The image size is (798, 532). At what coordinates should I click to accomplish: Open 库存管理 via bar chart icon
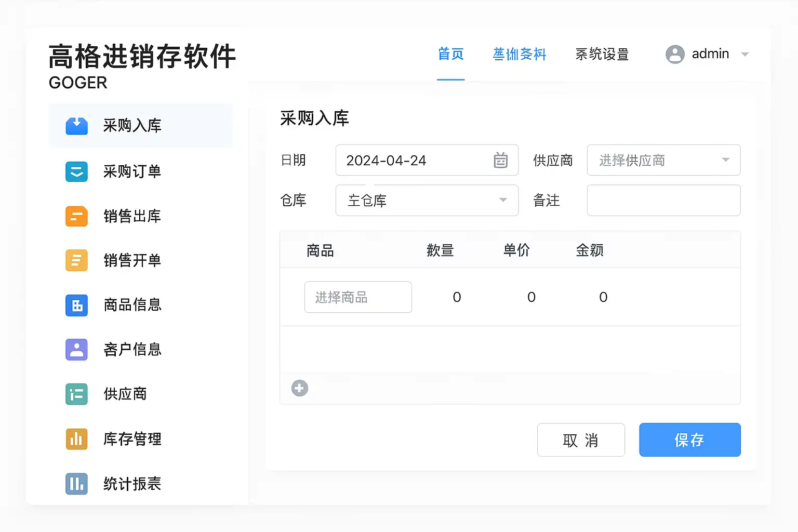pos(77,439)
